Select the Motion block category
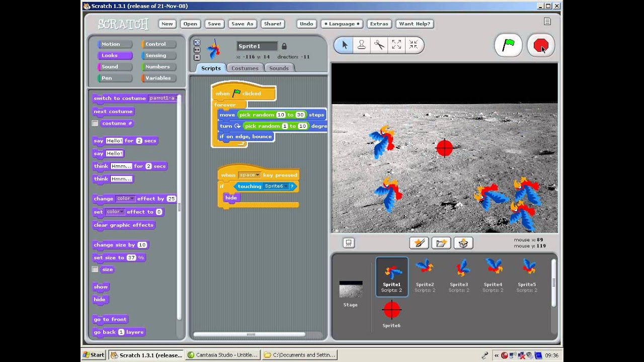 click(x=115, y=44)
